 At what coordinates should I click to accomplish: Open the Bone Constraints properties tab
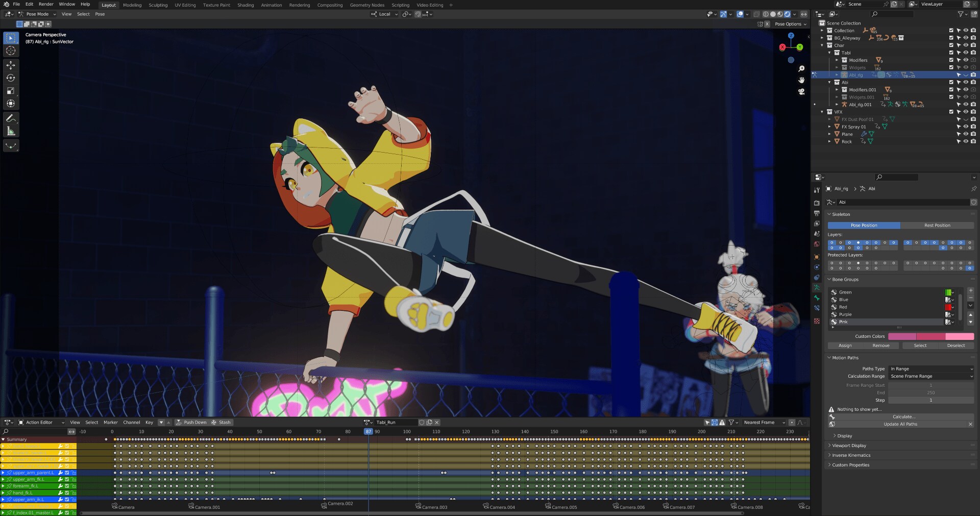[x=817, y=308]
